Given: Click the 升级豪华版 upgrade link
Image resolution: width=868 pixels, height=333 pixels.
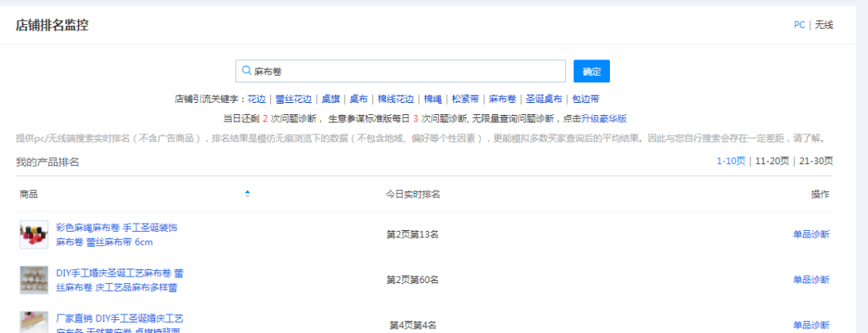Looking at the screenshot, I should coord(604,118).
